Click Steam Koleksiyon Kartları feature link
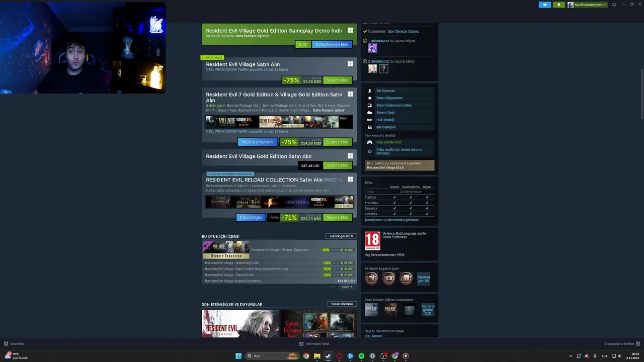The image size is (644, 362). coord(394,105)
